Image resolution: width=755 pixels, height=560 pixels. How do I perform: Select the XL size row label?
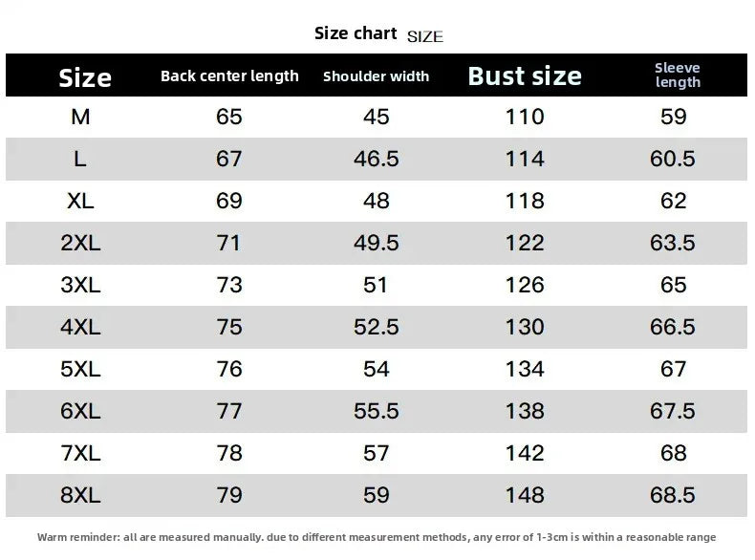pyautogui.click(x=79, y=201)
